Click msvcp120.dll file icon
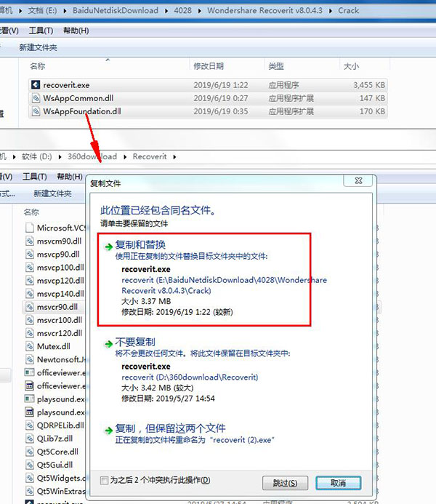 tap(30, 280)
